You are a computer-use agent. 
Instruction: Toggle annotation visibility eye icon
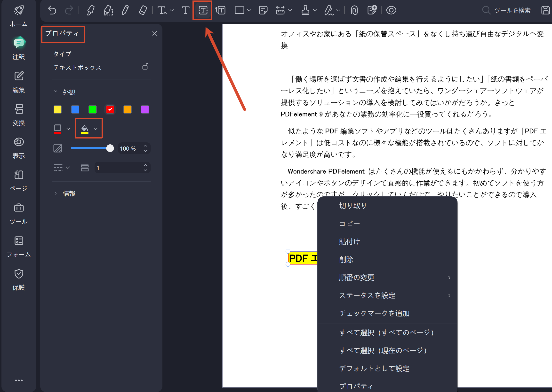pos(391,10)
